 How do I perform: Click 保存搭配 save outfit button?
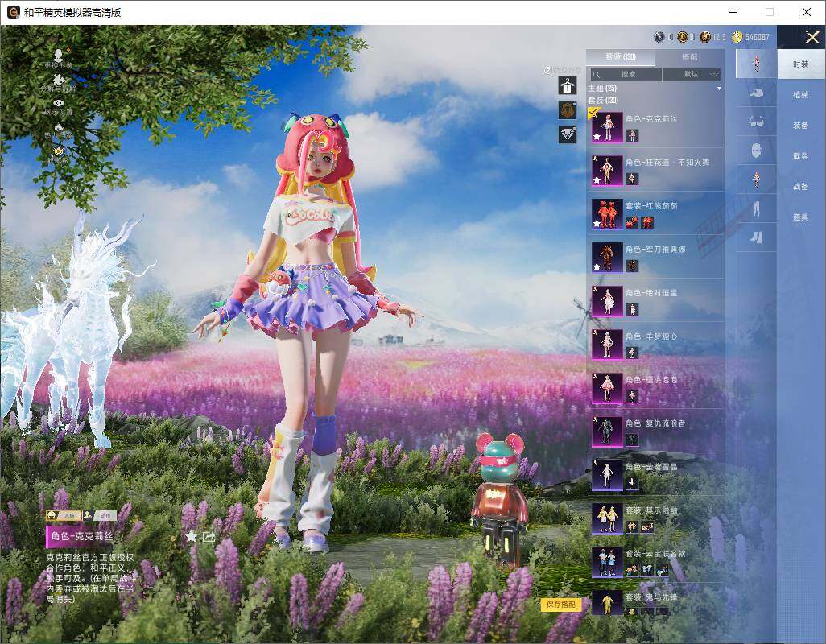(x=560, y=604)
